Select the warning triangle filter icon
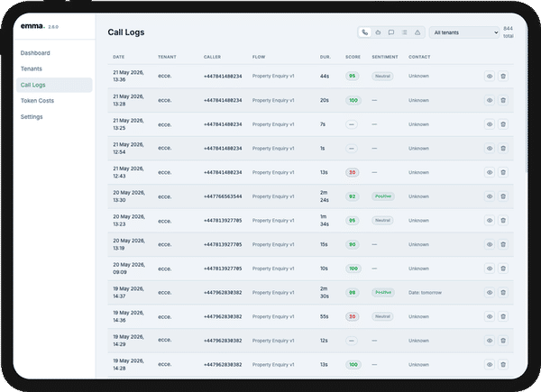The width and height of the screenshot is (541, 392). 417,32
